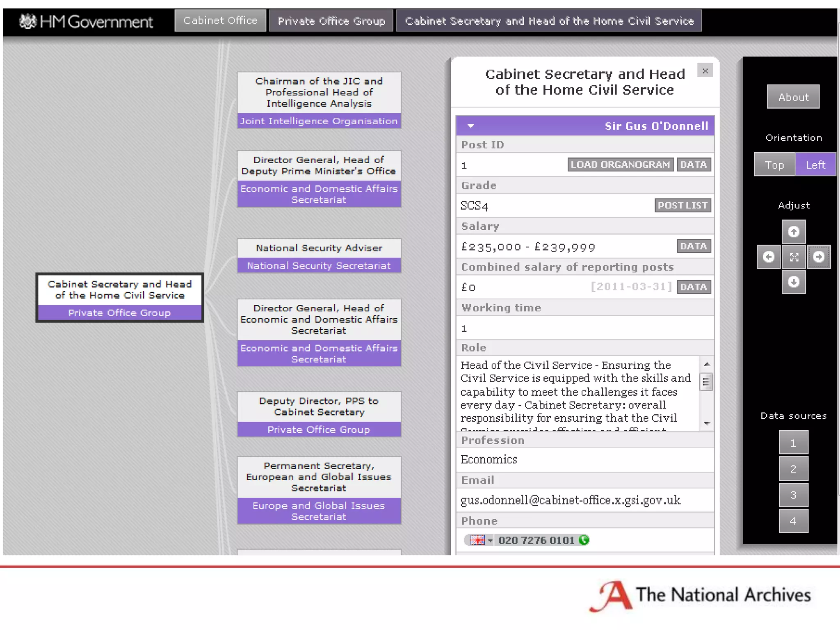
Task: Close the Cabinet Secretary details panel
Action: 705,71
